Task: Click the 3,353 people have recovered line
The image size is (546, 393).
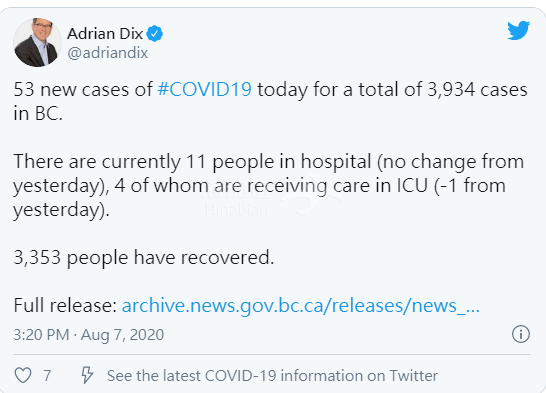Action: 144,258
